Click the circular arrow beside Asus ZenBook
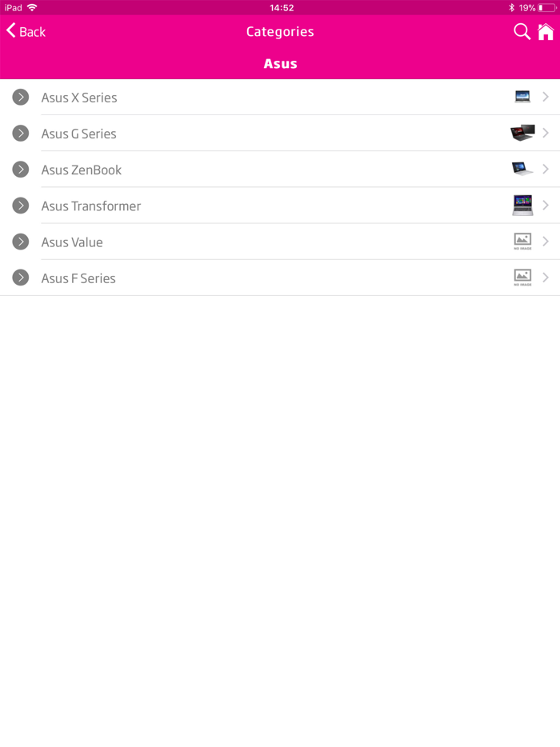560x747 pixels. point(21,169)
